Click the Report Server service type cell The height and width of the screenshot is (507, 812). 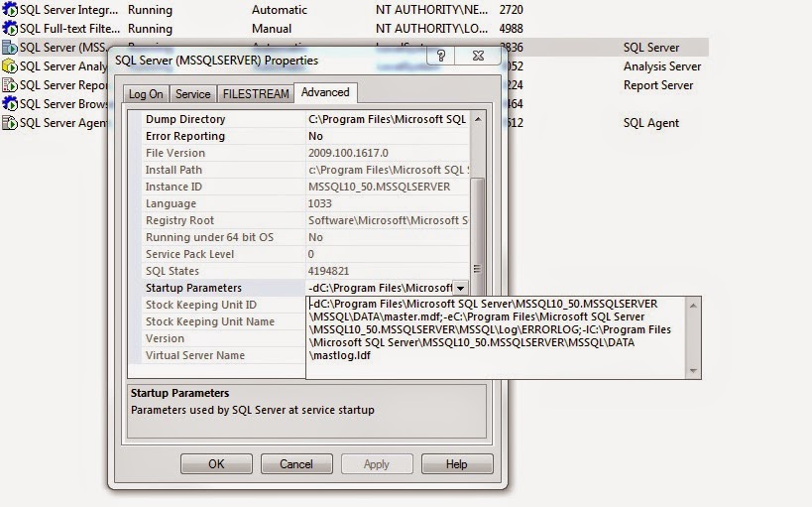(x=657, y=85)
